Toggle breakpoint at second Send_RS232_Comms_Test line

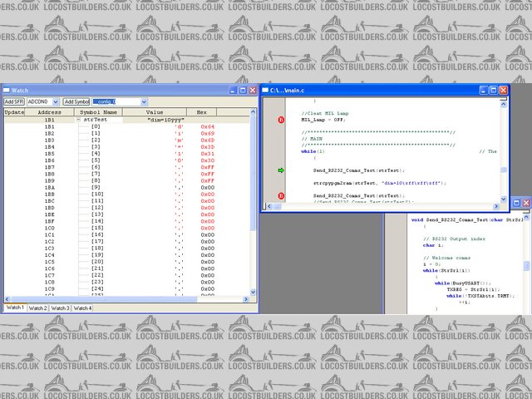pyautogui.click(x=281, y=196)
